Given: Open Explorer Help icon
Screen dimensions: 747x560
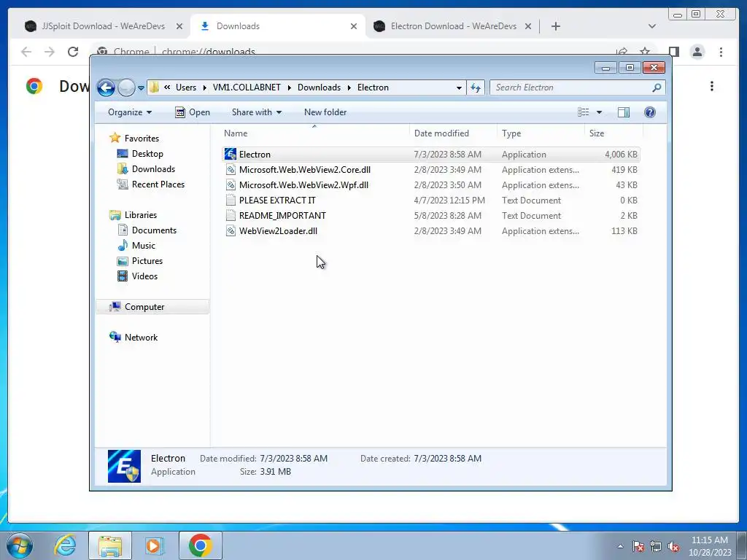Looking at the screenshot, I should [650, 112].
